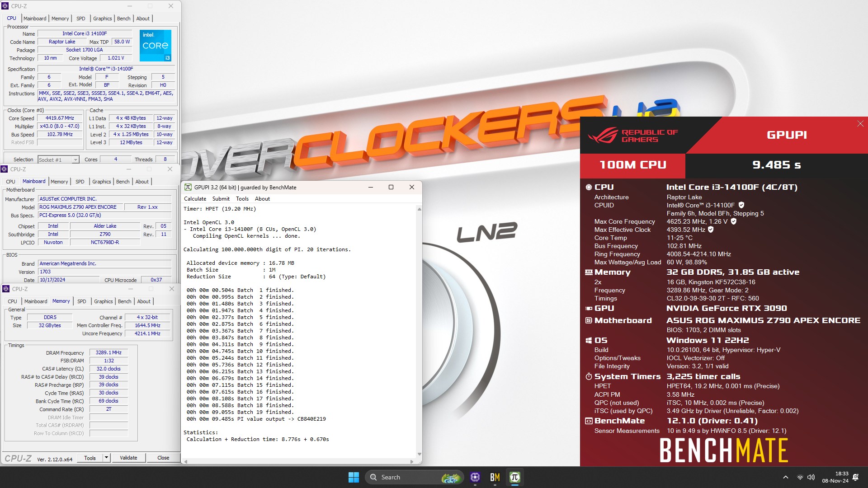Select Bench tab in top CPU-Z window
Image resolution: width=868 pixels, height=488 pixels.
coord(123,19)
